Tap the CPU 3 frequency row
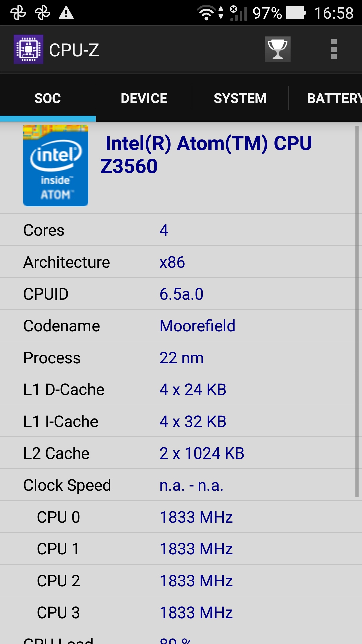This screenshot has height=644, width=362. tap(181, 612)
